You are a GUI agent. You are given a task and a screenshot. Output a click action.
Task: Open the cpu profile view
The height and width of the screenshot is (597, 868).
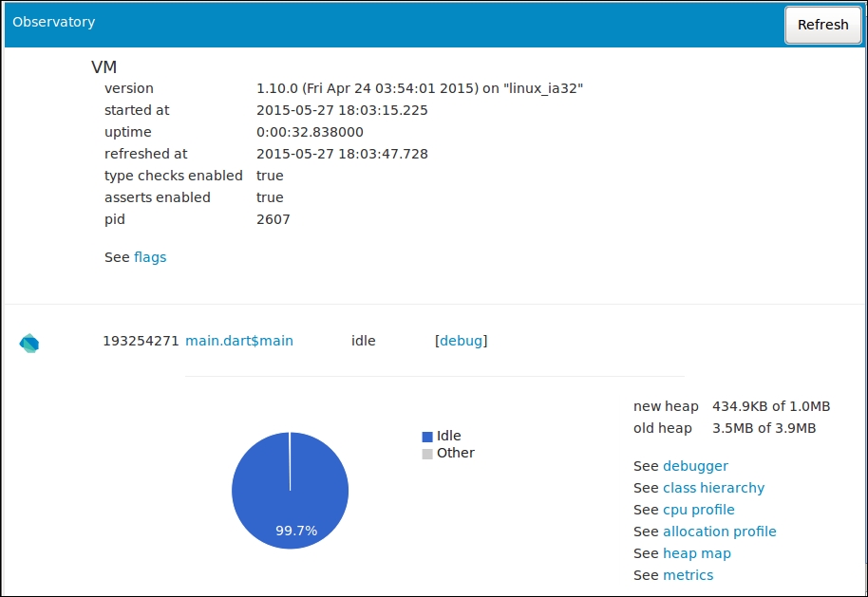[699, 509]
